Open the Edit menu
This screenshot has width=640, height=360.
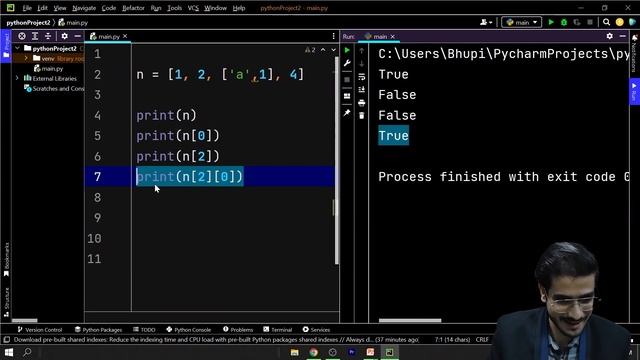(x=42, y=8)
